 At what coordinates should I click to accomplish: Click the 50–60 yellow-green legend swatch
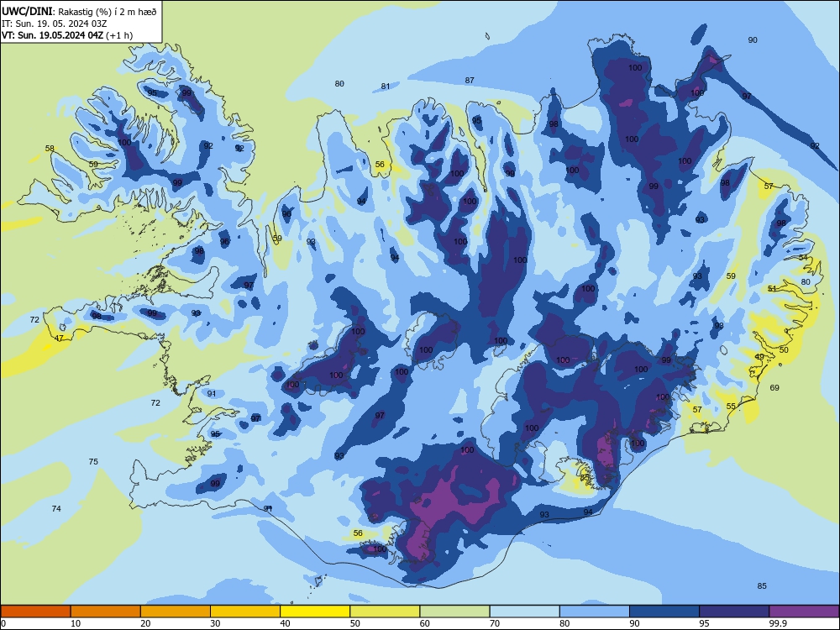tap(385, 612)
